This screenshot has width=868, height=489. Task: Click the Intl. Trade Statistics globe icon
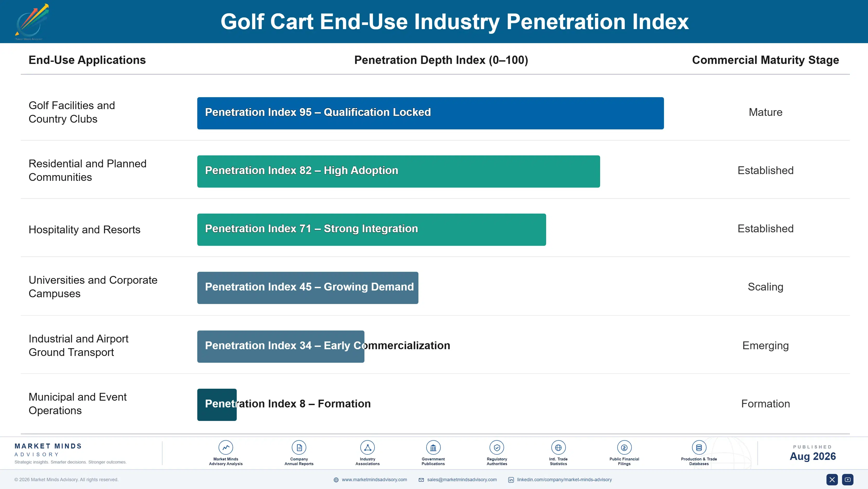[x=558, y=447]
